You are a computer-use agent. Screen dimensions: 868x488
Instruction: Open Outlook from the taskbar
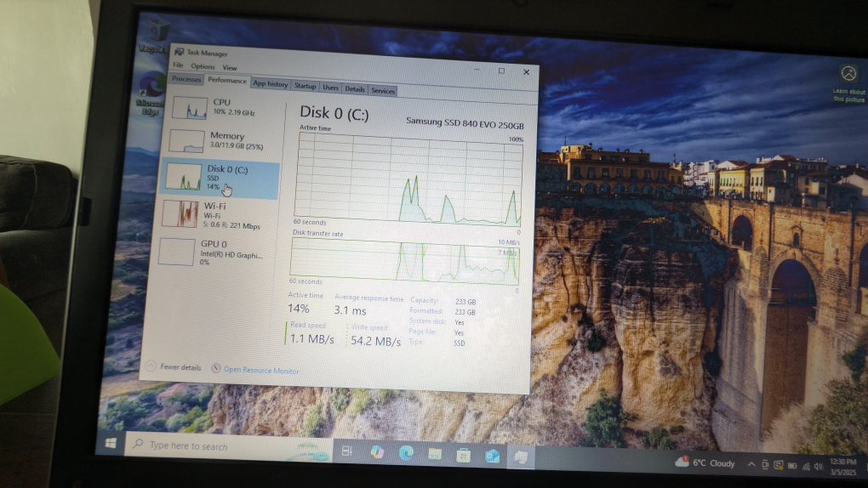492,456
